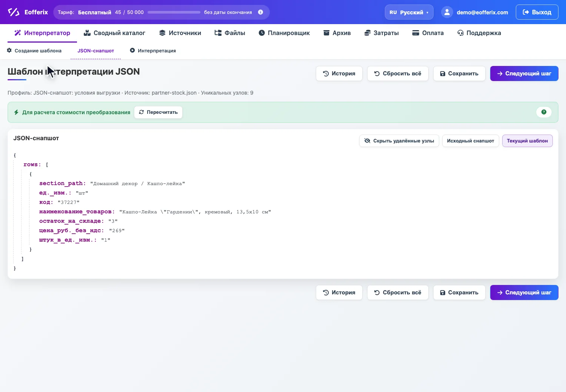The width and height of the screenshot is (566, 392).
Task: Click the top История button
Action: pyautogui.click(x=339, y=73)
